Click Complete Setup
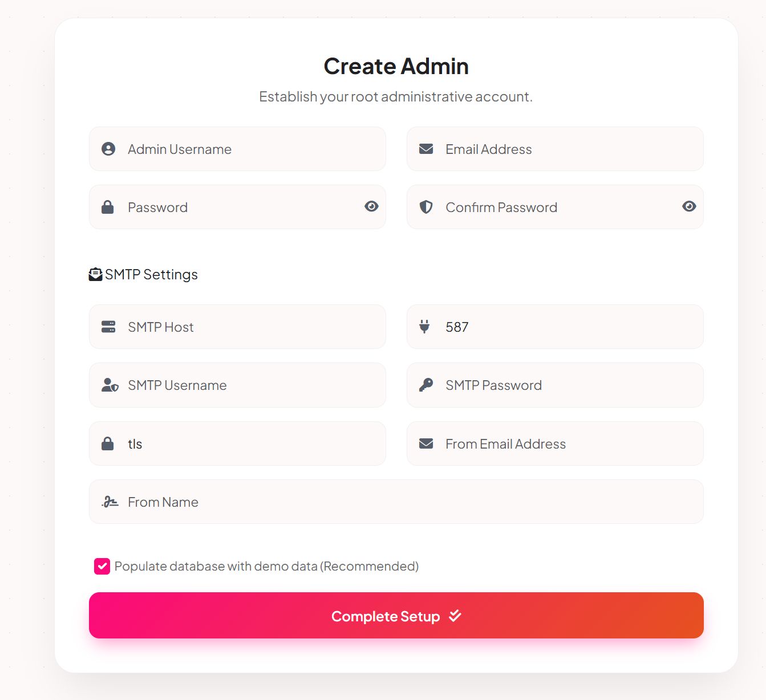This screenshot has height=700, width=766. (396, 616)
